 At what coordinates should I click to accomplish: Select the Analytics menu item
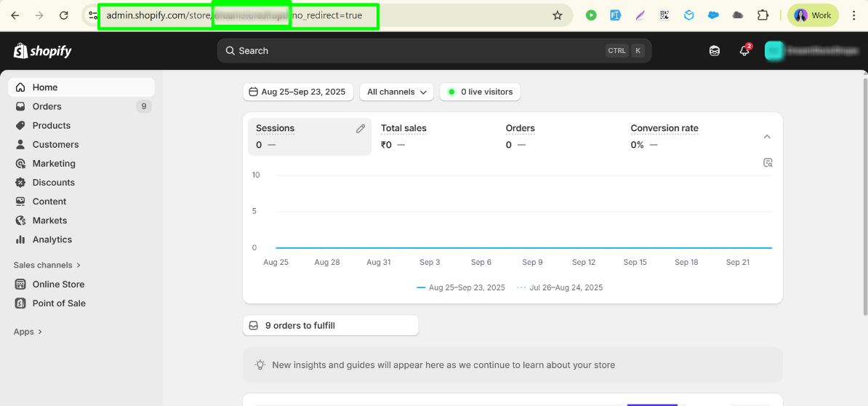[52, 240]
